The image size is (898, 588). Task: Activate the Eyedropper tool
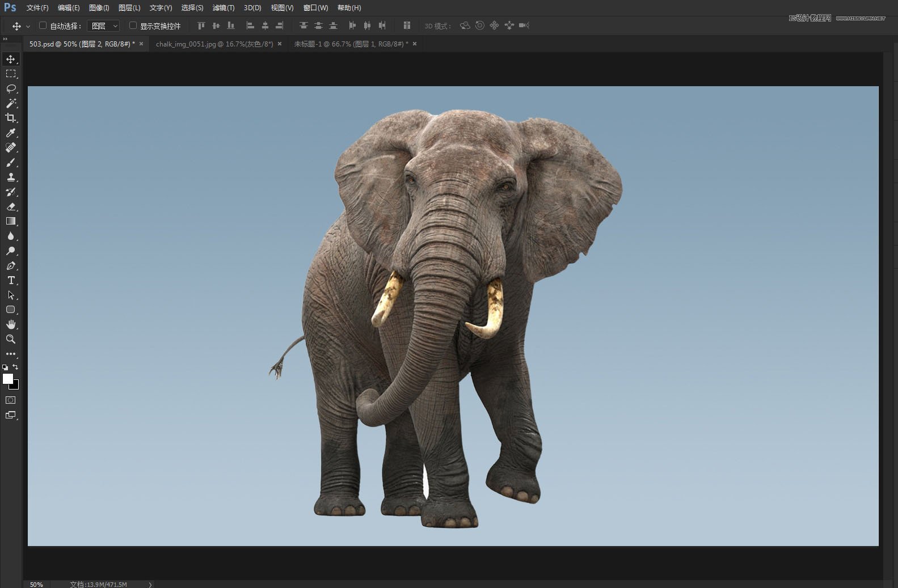click(11, 133)
